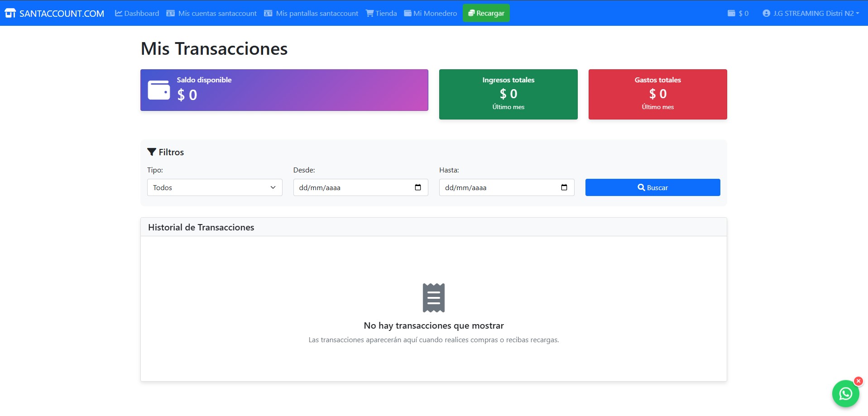Click the receipt icon in the transactions panel
Image resolution: width=868 pixels, height=416 pixels.
point(433,297)
